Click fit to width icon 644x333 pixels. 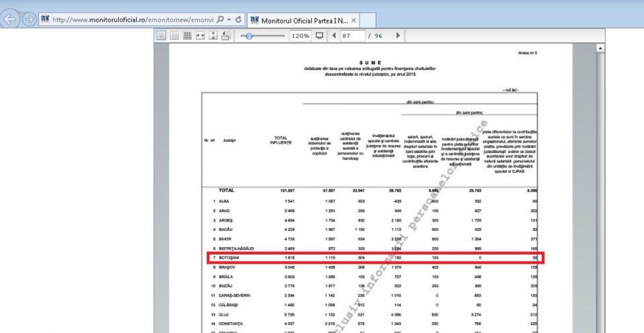200,35
